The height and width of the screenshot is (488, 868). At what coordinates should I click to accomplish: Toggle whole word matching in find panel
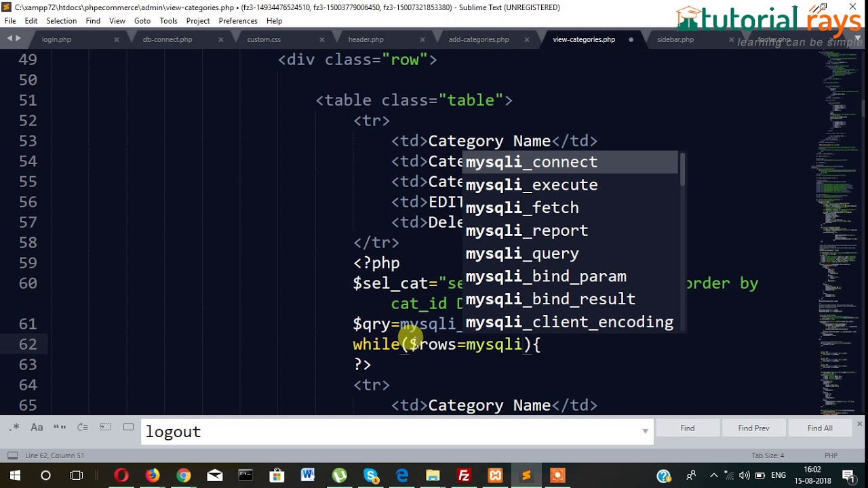(60, 428)
